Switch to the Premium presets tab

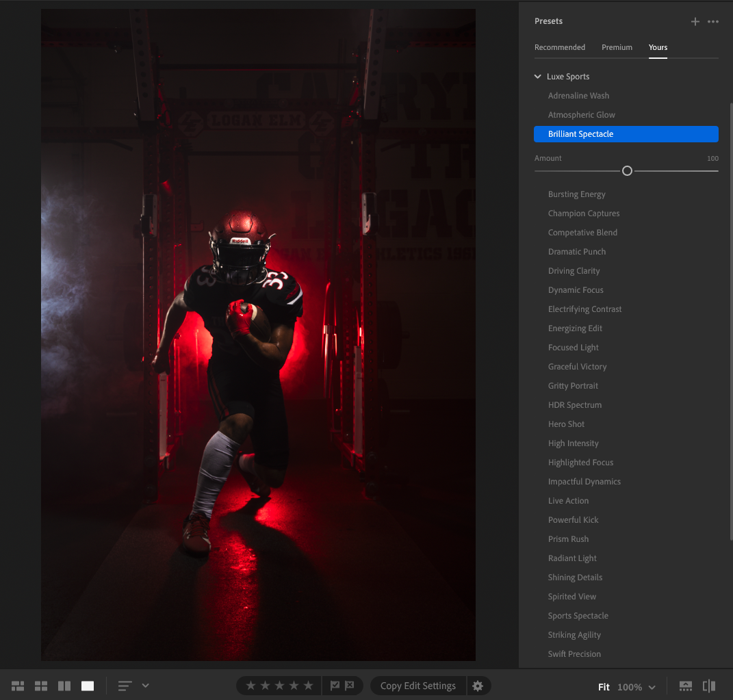point(617,47)
